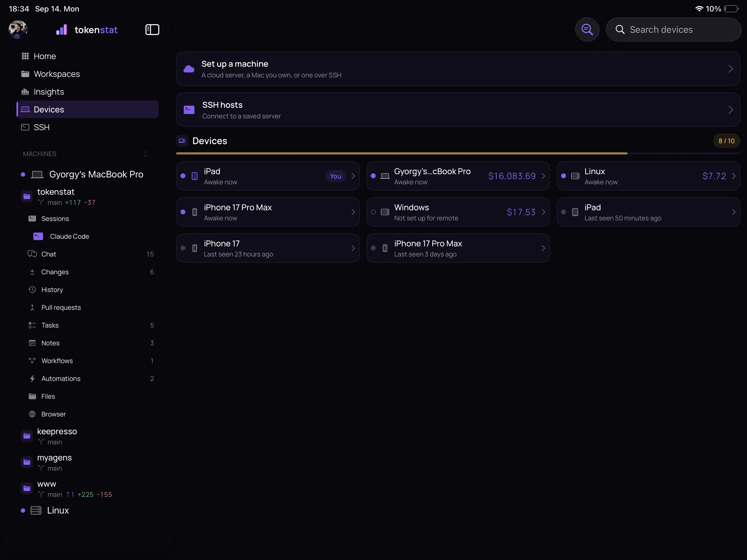Click the Devices section header icon
This screenshot has width=747, height=560.
point(182,141)
